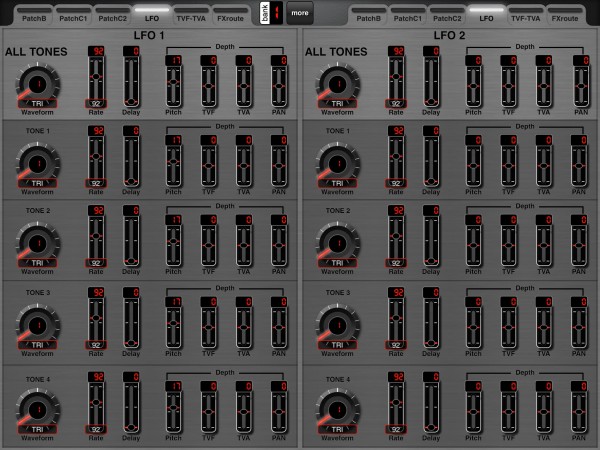Click the ALL TONES label under LFO 2
This screenshot has width=600, height=450.
click(x=336, y=52)
